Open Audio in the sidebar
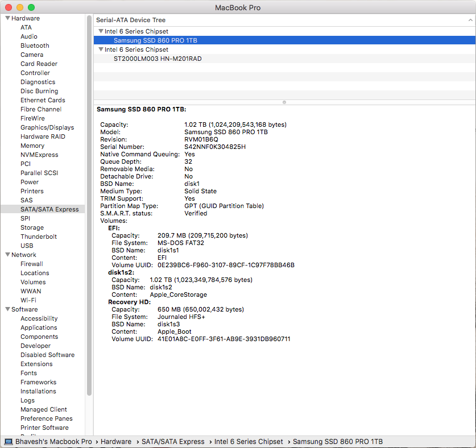 (x=29, y=36)
